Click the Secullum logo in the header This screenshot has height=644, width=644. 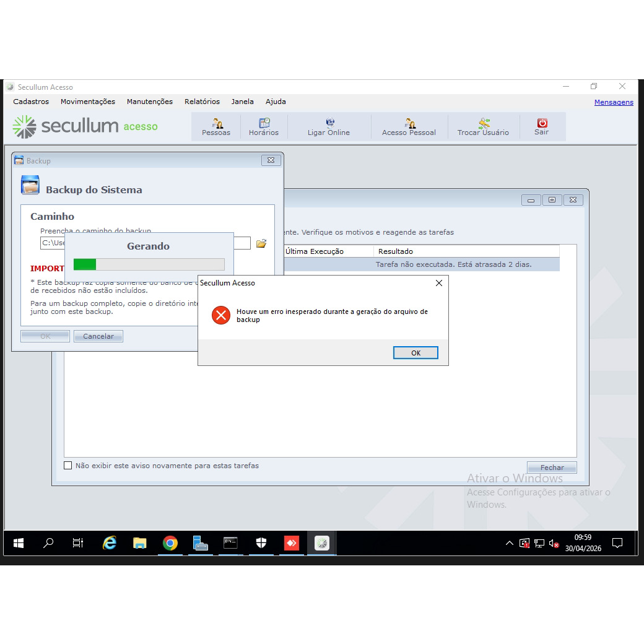(85, 126)
